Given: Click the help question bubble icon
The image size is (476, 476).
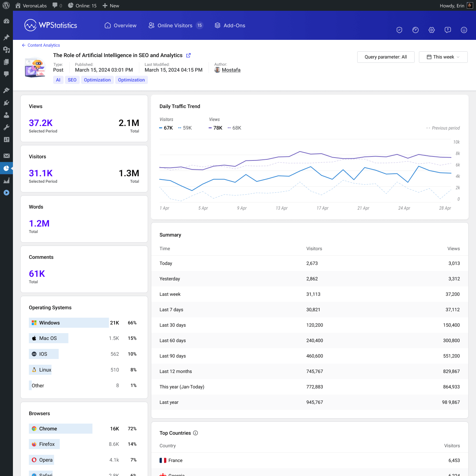Looking at the screenshot, I should click(x=448, y=30).
